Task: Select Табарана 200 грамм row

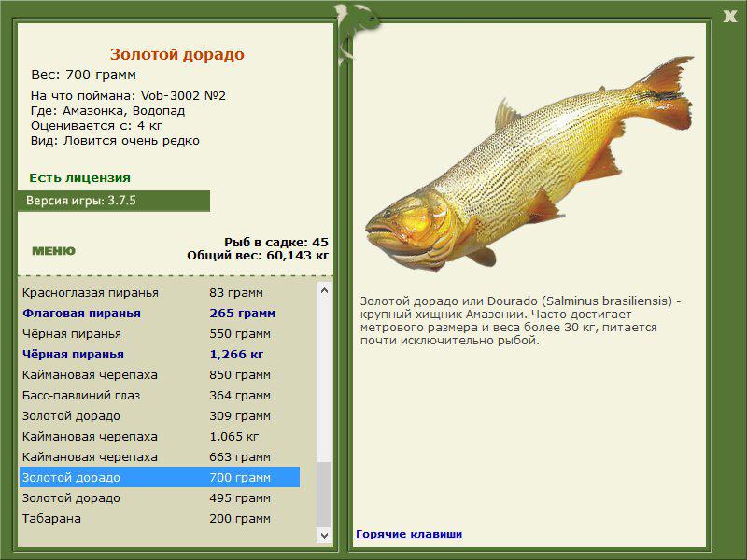Action: [x=160, y=518]
